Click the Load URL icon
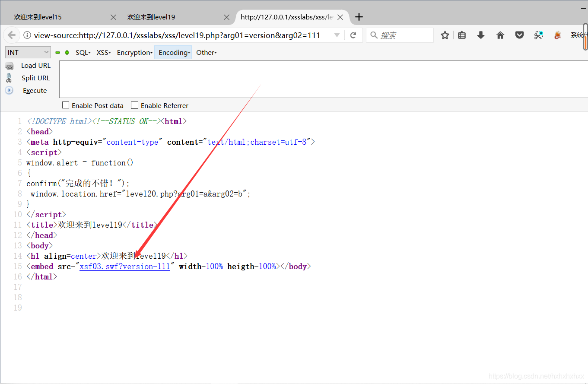 click(9, 66)
